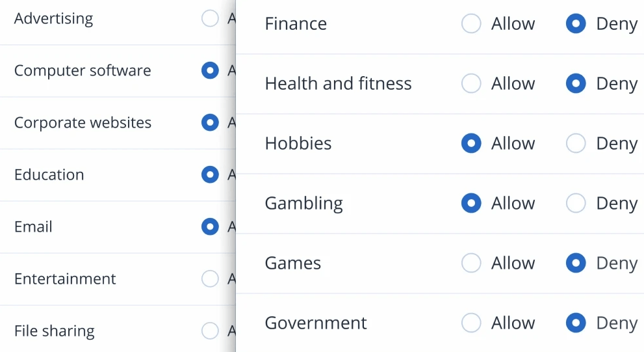Screen dimensions: 644x352
Task: Click the Computer software radio button
Action: coord(210,71)
